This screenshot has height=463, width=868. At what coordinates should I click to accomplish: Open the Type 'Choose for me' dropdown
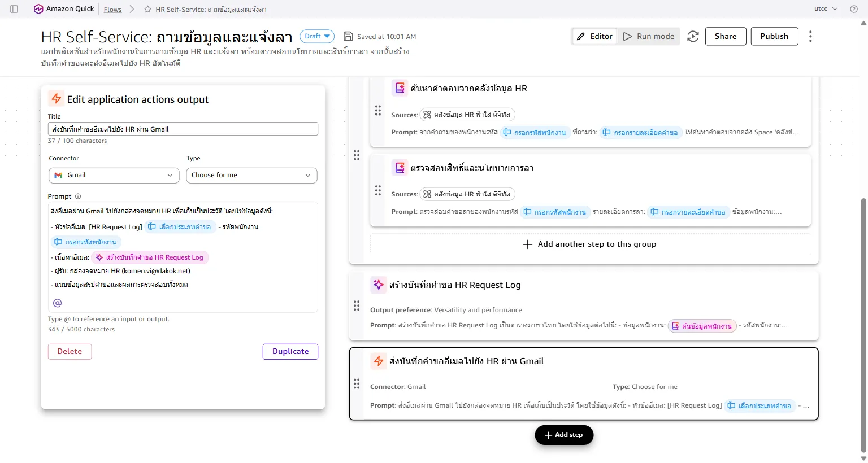click(x=251, y=175)
